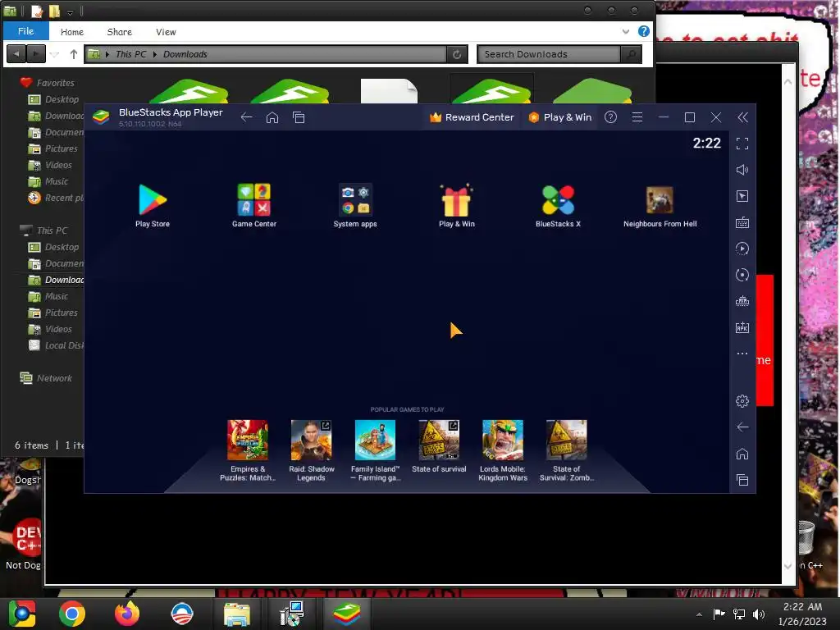Open the File tab in Explorer

click(x=25, y=31)
